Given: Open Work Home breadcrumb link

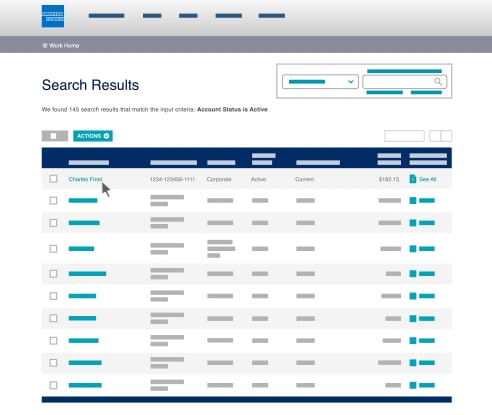Looking at the screenshot, I should [x=64, y=45].
